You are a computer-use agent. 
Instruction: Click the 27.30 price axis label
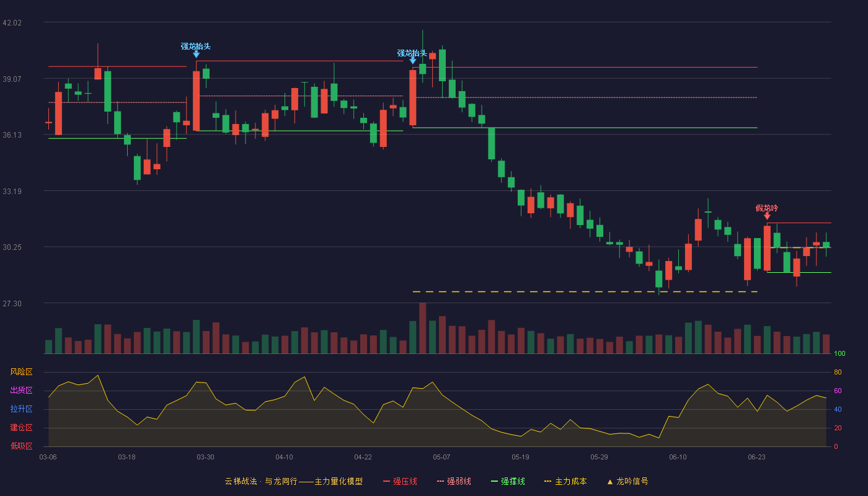12,304
